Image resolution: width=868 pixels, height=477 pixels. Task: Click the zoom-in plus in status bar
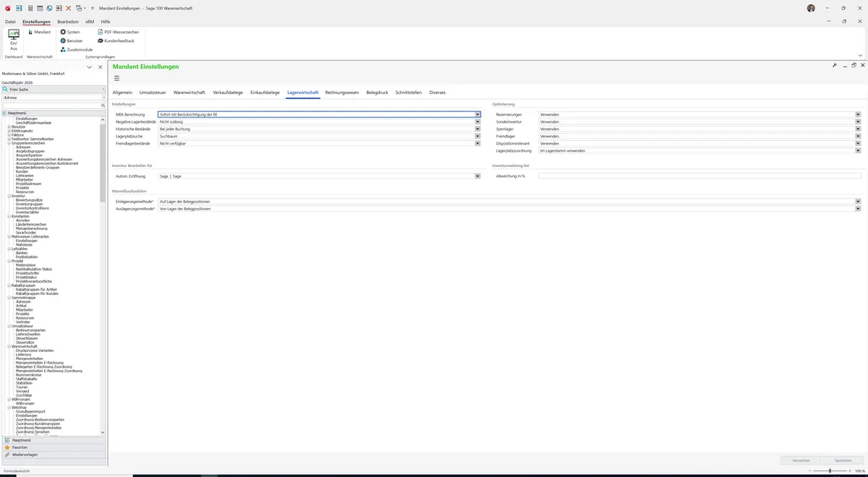(x=851, y=471)
